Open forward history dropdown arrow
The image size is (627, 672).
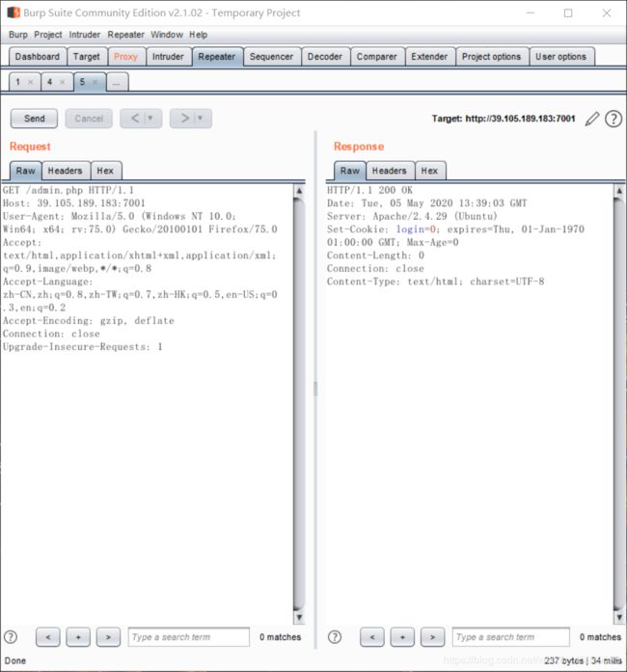point(200,118)
